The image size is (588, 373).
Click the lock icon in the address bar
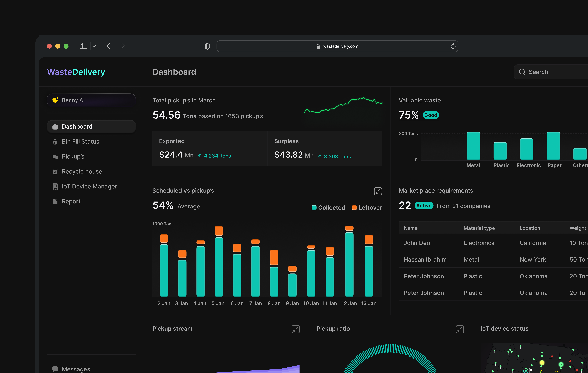tap(318, 46)
